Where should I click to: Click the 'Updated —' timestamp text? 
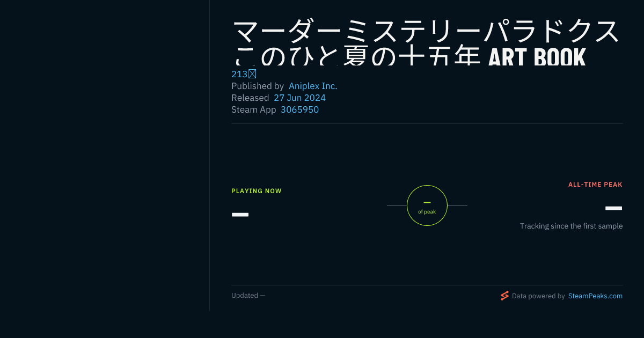tap(248, 296)
